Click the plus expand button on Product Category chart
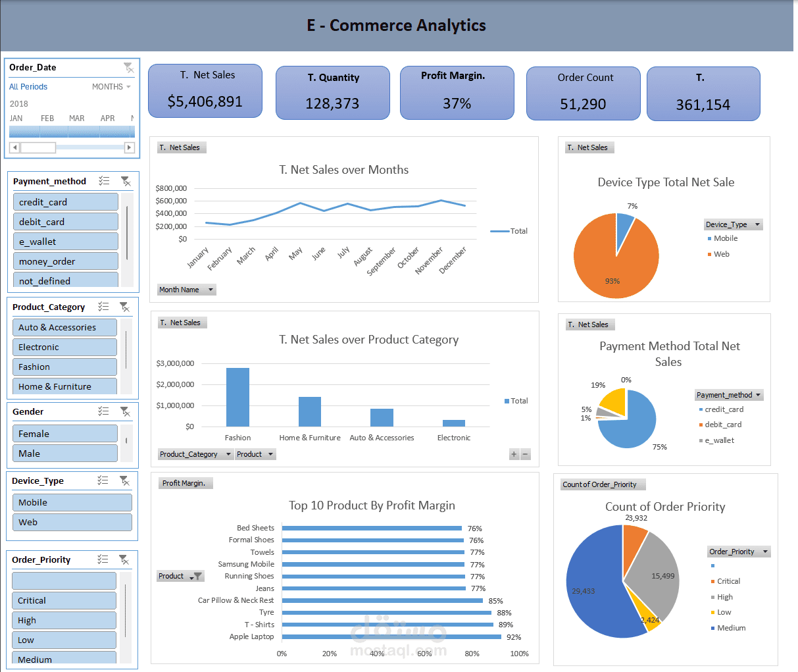The height and width of the screenshot is (672, 798). 514,454
